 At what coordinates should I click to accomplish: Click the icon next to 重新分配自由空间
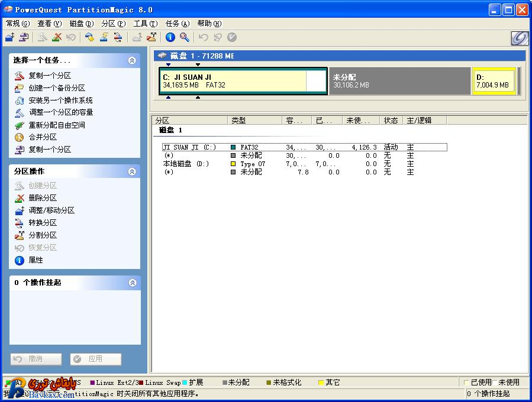click(20, 125)
